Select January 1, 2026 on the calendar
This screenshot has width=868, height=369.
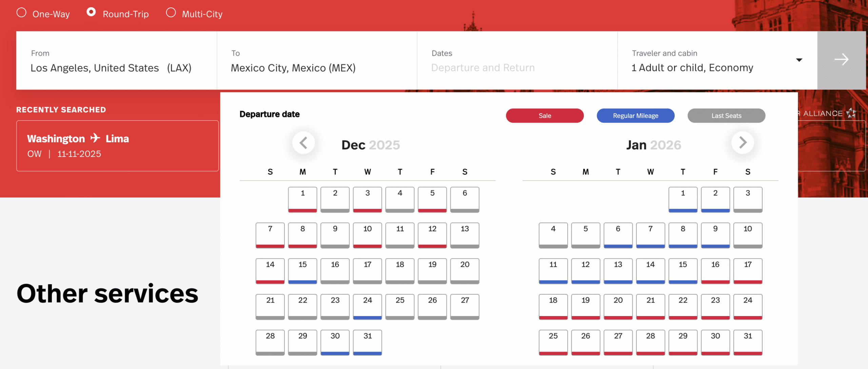[x=683, y=199]
